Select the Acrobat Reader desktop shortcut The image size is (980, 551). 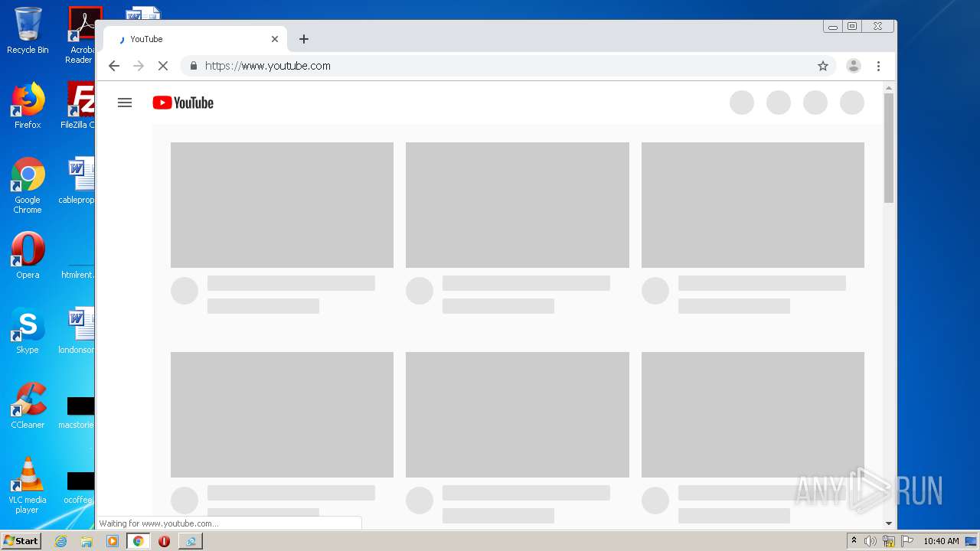tap(81, 35)
